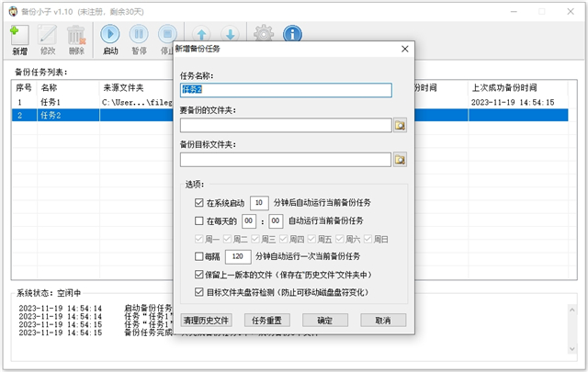Click the 新增 (add task) toolbar icon
Screen dimensions: 588x372
click(19, 35)
